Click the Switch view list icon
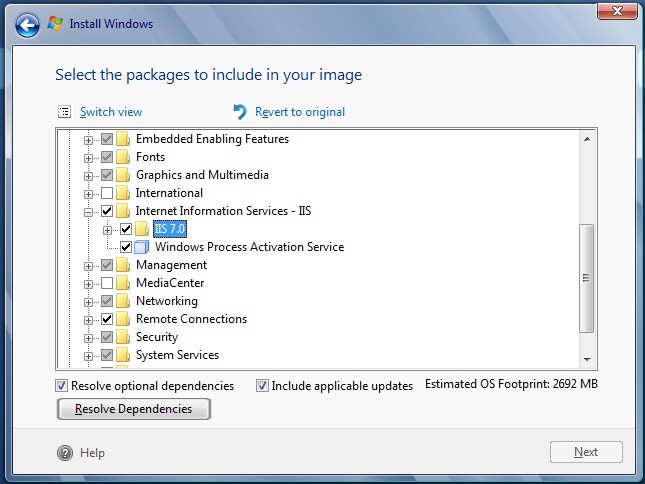The height and width of the screenshot is (484, 645). click(65, 111)
